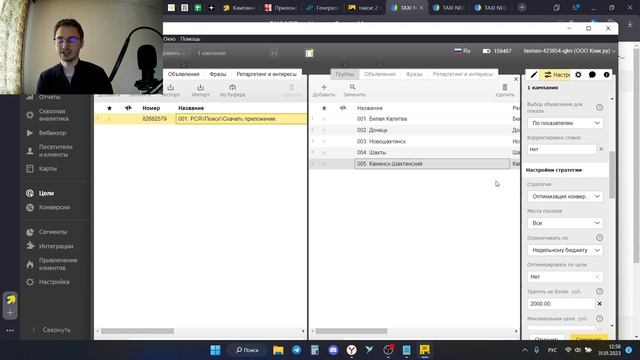Screen dimensions: 640x360
Task: Open account dropdown taxineo-423854-qjkn
Action: coord(569,51)
